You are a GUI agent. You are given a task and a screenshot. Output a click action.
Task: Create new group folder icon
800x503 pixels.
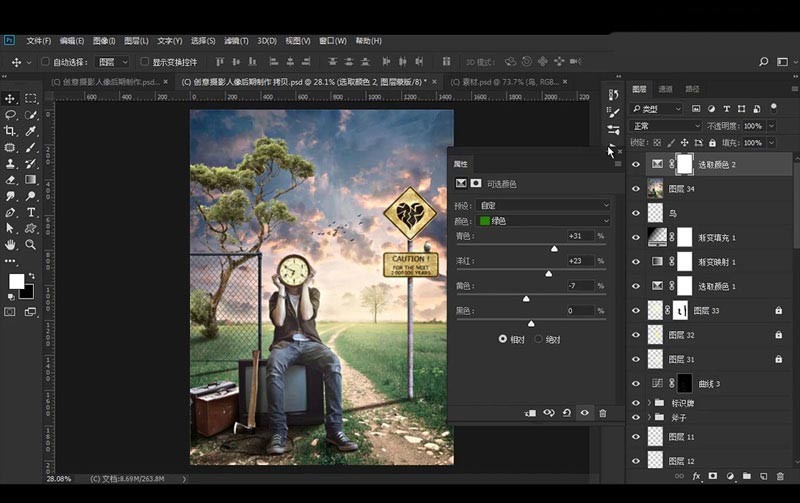click(746, 476)
